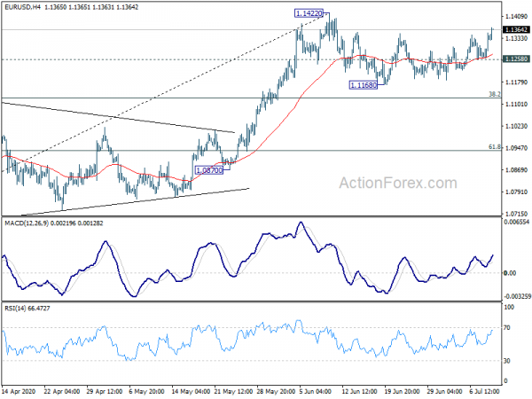Screen dimensions: 532x399
Task: Select current price tag 1.13642
Action: point(515,30)
